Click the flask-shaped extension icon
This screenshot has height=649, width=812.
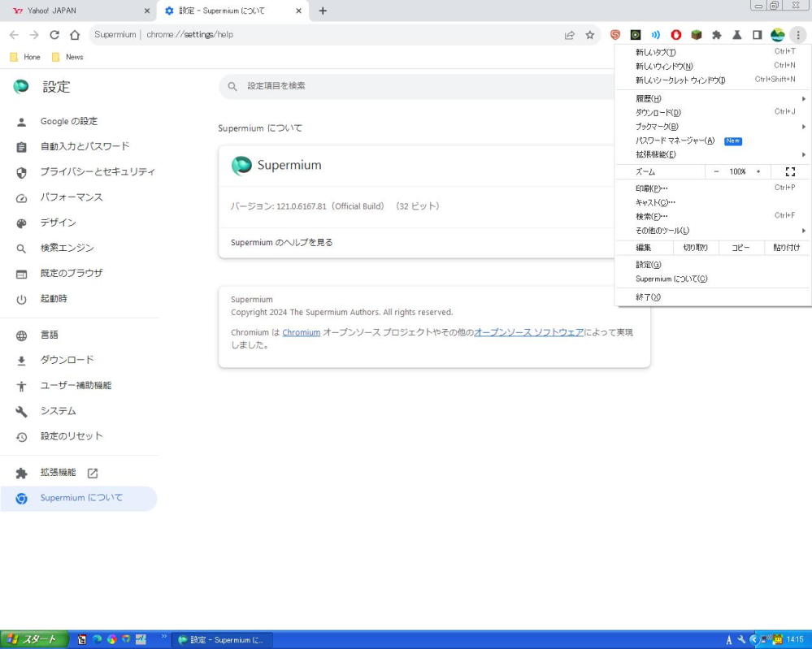point(738,35)
